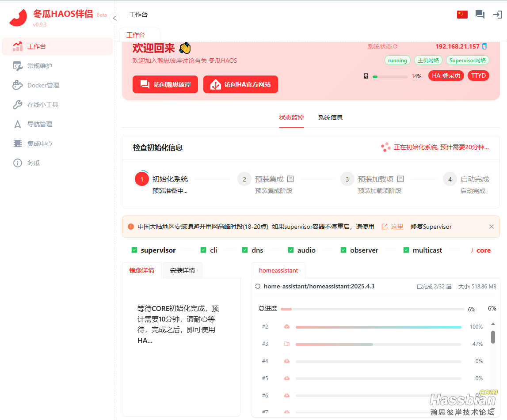Click the orange warning icon in the alert
The height and width of the screenshot is (420, 507).
coord(131,227)
